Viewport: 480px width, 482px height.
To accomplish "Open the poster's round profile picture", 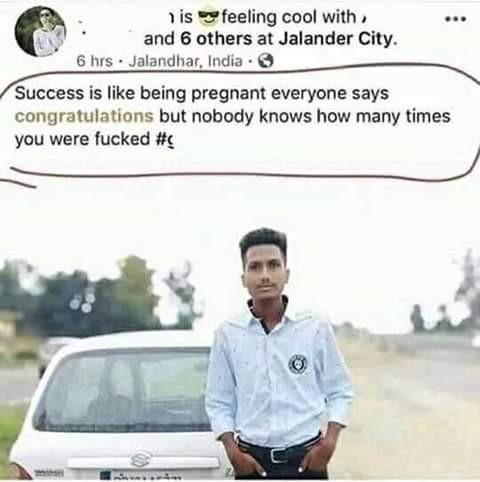I will (40, 31).
